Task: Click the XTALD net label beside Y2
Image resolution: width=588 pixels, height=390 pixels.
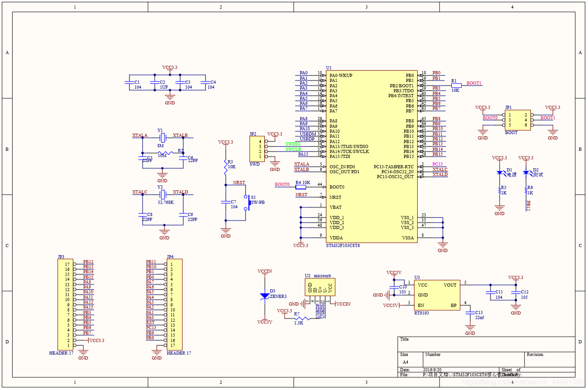Action: point(181,192)
